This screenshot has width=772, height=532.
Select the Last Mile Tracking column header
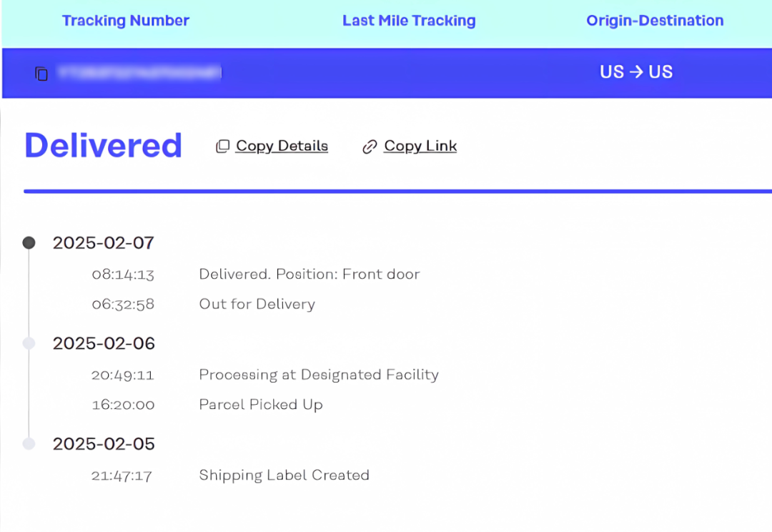tap(409, 21)
